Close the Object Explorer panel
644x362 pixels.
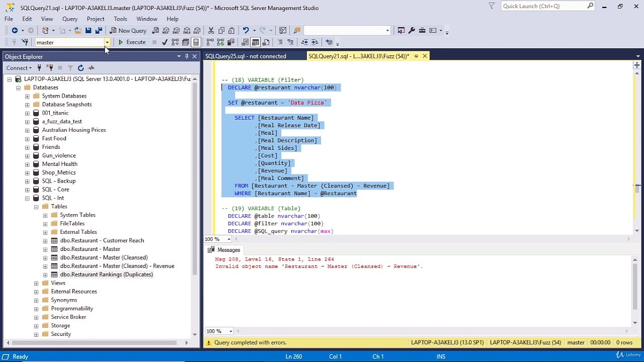pyautogui.click(x=195, y=56)
